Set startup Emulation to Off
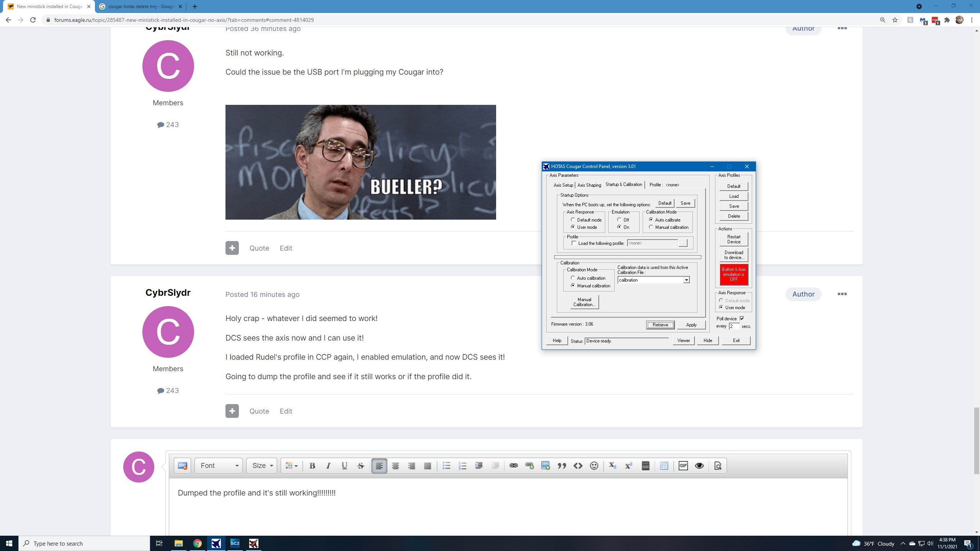 pyautogui.click(x=619, y=220)
